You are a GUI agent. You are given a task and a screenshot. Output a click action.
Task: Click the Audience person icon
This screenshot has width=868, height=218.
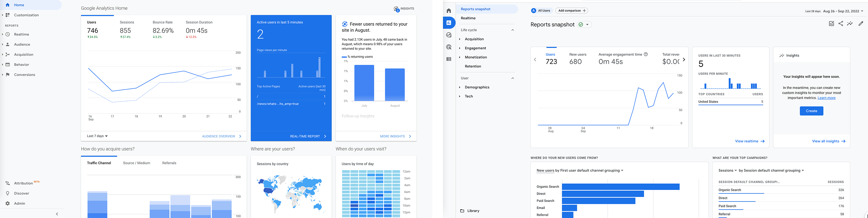[8, 44]
